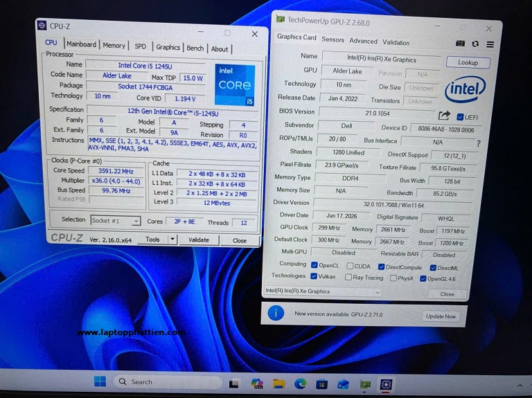
Task: Toggle the Vulkan checkbox
Action: 314,276
